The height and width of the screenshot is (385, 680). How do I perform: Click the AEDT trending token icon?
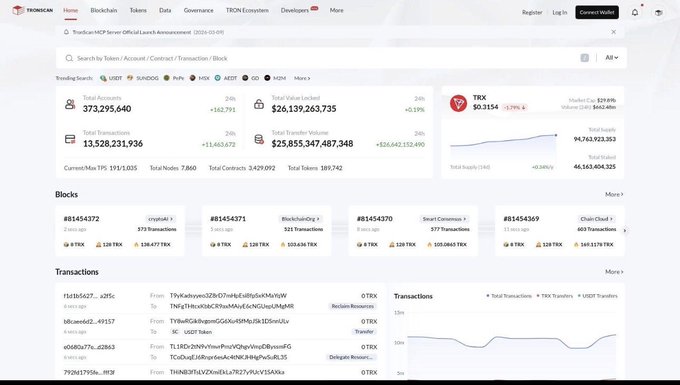(x=218, y=78)
